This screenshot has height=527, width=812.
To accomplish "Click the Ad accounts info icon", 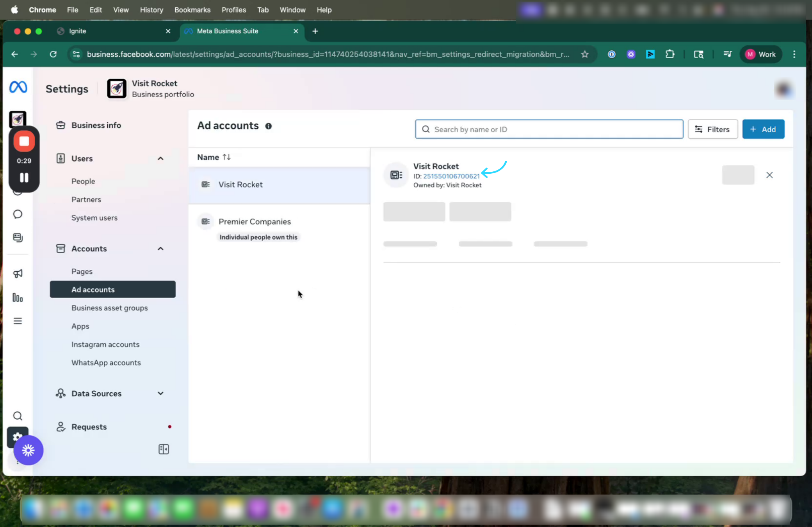I will (269, 126).
